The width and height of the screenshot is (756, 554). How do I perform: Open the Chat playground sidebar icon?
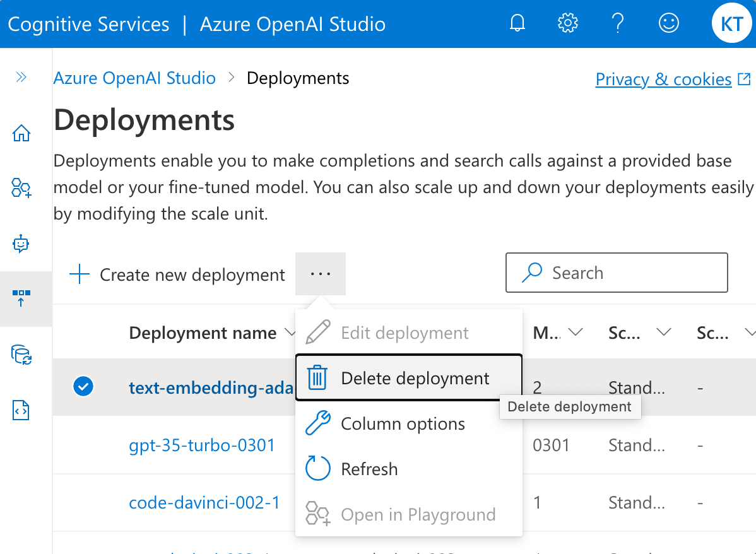point(21,243)
